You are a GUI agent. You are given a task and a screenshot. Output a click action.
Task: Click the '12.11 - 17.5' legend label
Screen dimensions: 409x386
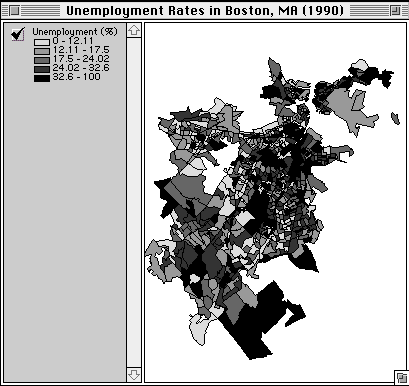tap(81, 50)
